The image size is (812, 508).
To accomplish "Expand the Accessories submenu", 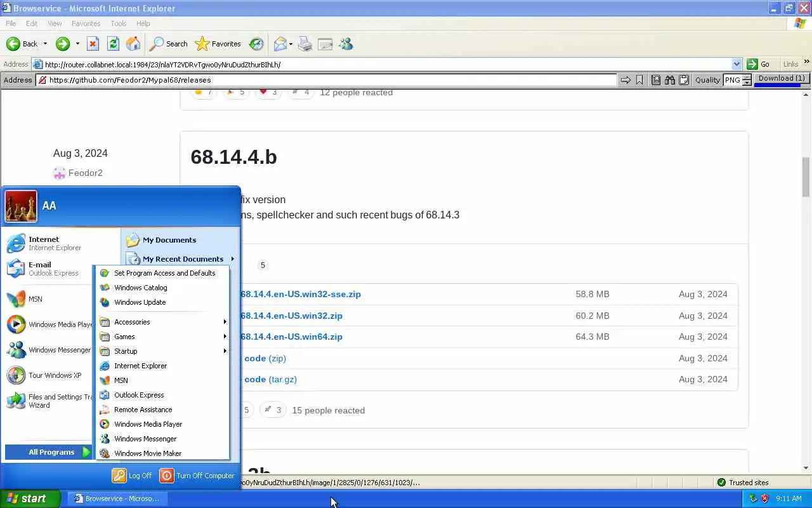I will point(164,322).
